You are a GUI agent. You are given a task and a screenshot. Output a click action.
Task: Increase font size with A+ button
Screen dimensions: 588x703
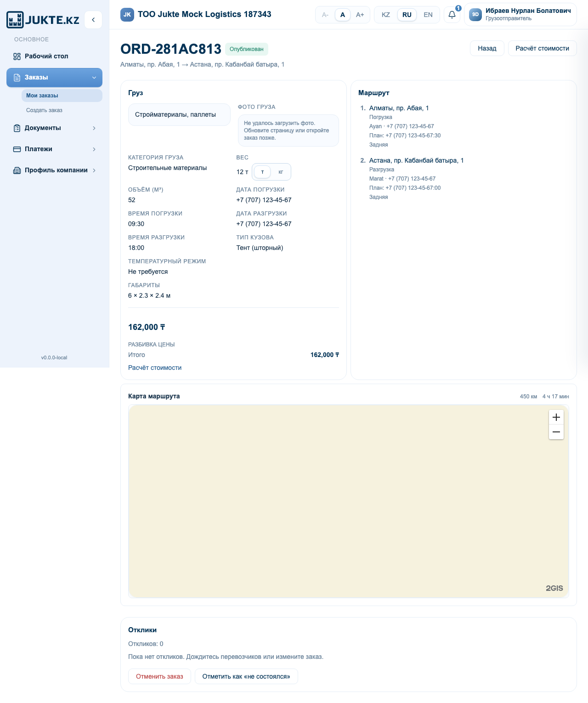[x=360, y=15]
